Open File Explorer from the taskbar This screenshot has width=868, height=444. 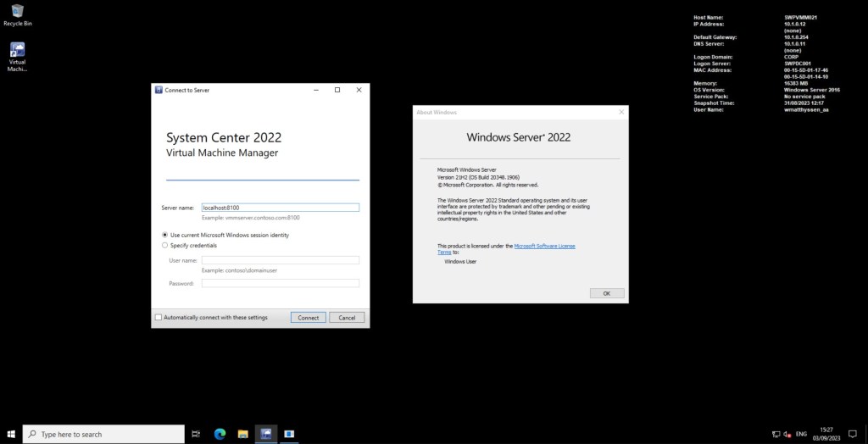pyautogui.click(x=242, y=434)
